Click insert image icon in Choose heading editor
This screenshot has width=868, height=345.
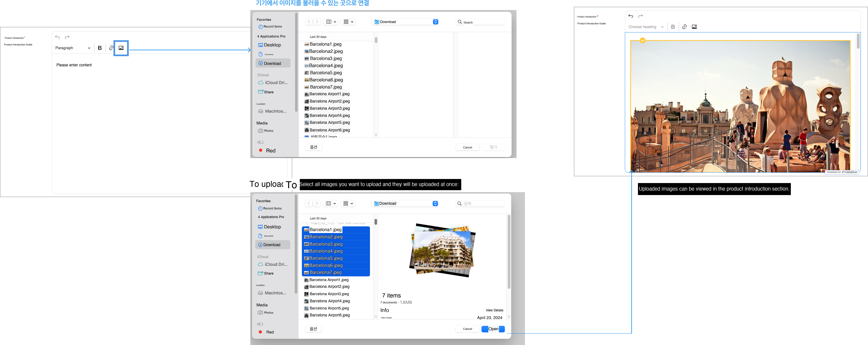point(695,27)
